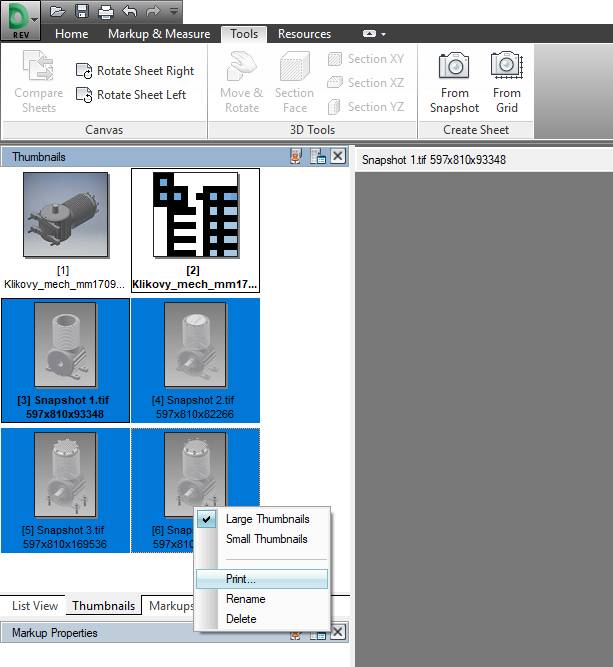613x667 pixels.
Task: Select Print... from the context menu
Action: pyautogui.click(x=241, y=579)
